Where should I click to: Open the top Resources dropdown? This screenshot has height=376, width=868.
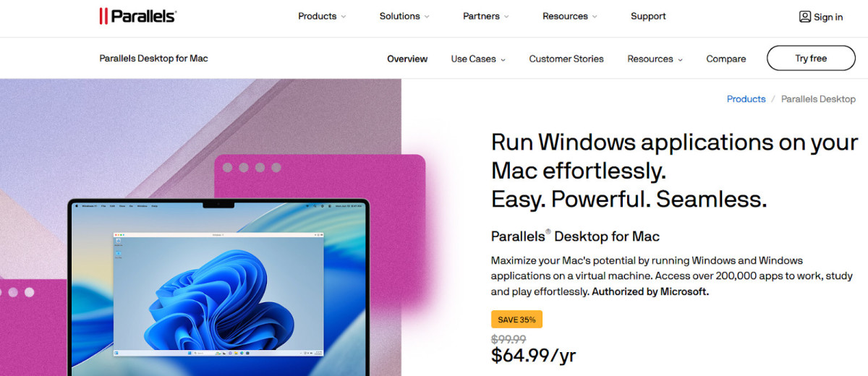570,16
